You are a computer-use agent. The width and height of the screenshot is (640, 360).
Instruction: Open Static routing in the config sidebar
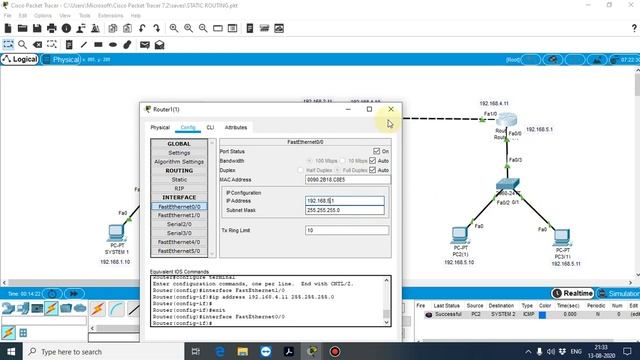[179, 180]
